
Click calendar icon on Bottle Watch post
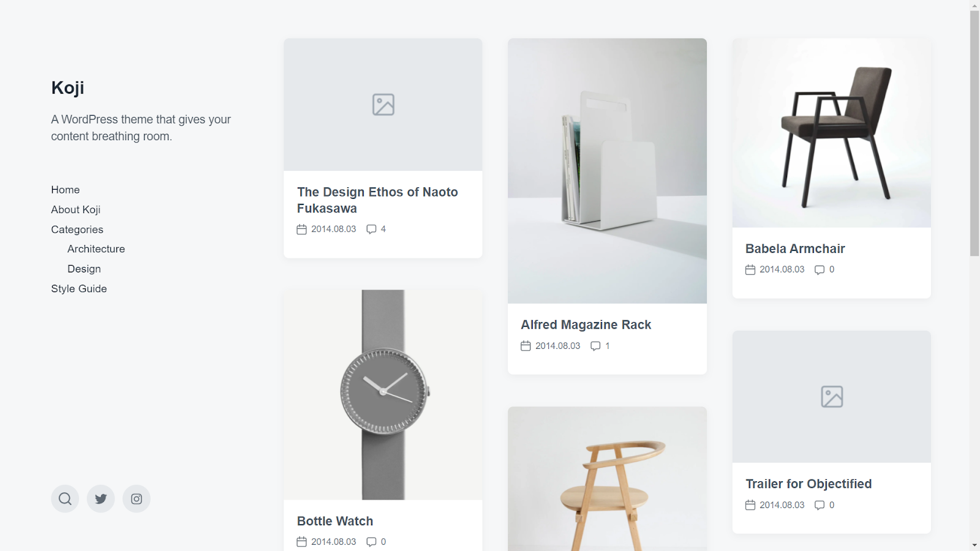click(x=301, y=542)
